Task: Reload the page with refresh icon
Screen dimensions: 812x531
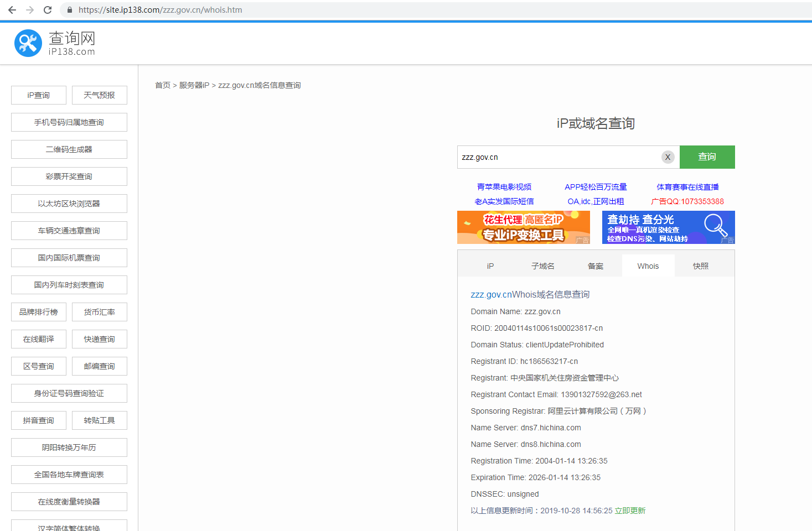Action: pyautogui.click(x=48, y=10)
